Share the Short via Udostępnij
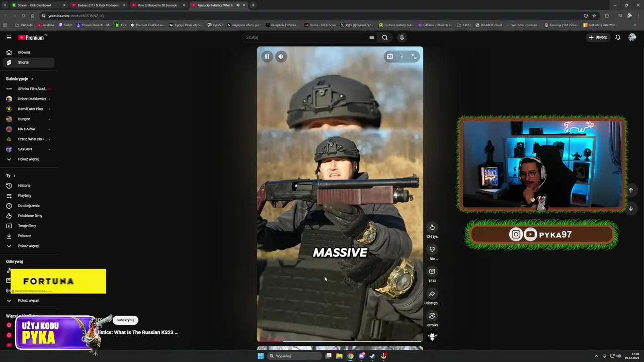This screenshot has width=644, height=362. pyautogui.click(x=432, y=294)
